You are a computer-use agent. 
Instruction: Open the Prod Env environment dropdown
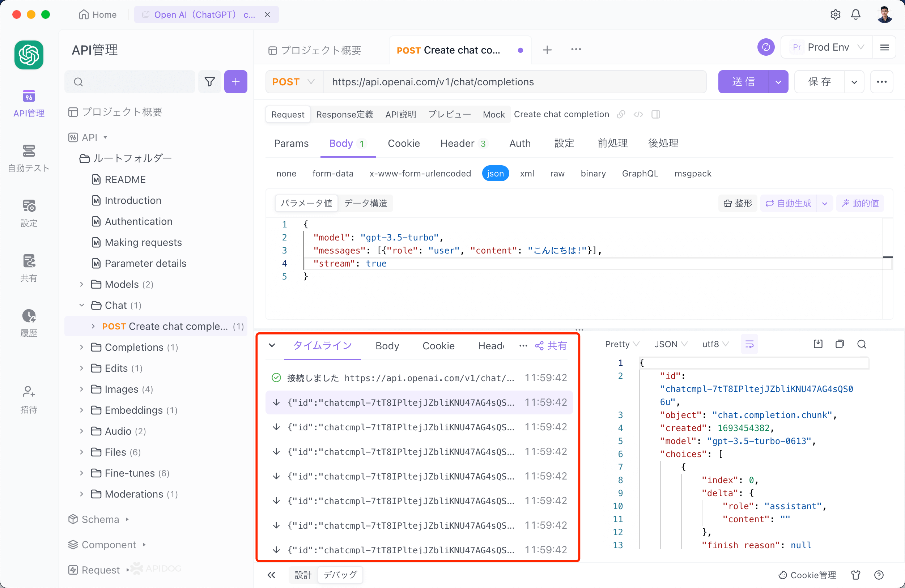[x=828, y=47]
